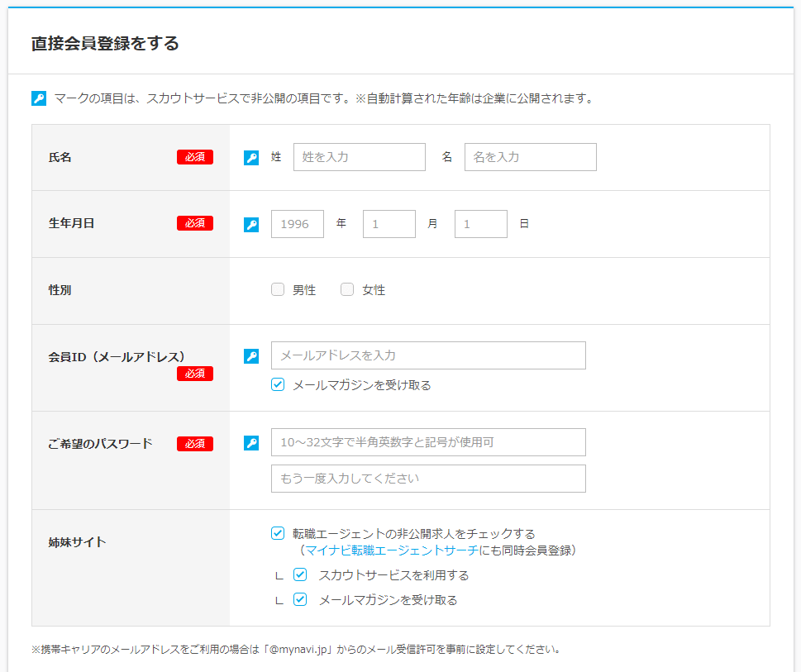Select the 女性 gender option
This screenshot has height=672, width=801.
(x=347, y=289)
